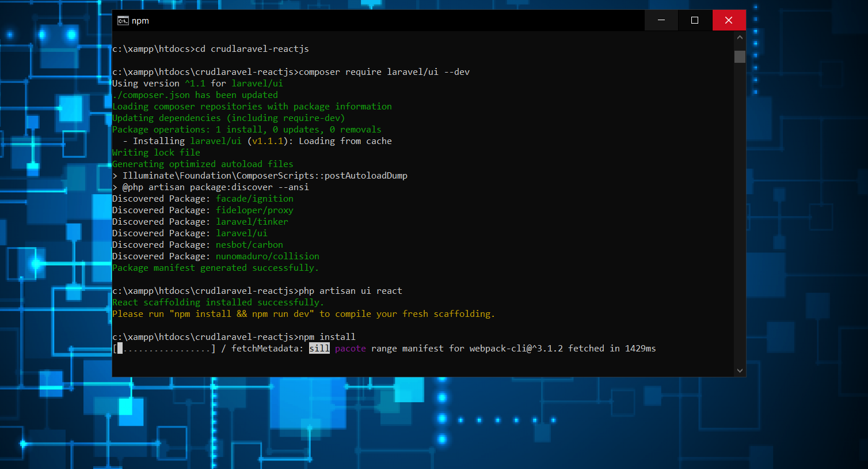Click the 'facade/ignition' package name
Image resolution: width=868 pixels, height=469 pixels.
coord(254,199)
